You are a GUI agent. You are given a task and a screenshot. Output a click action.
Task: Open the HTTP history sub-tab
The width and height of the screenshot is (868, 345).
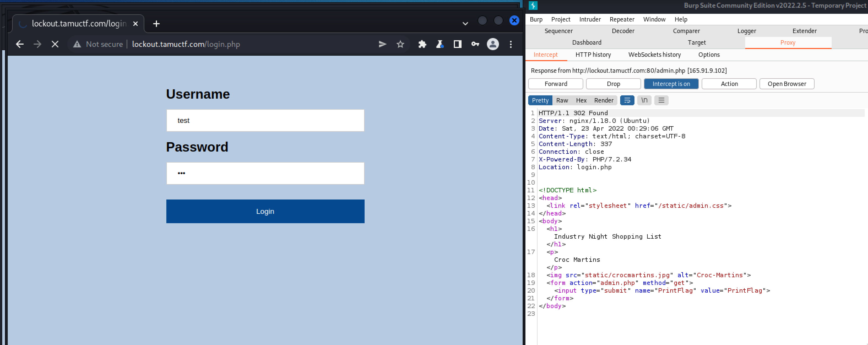(593, 55)
